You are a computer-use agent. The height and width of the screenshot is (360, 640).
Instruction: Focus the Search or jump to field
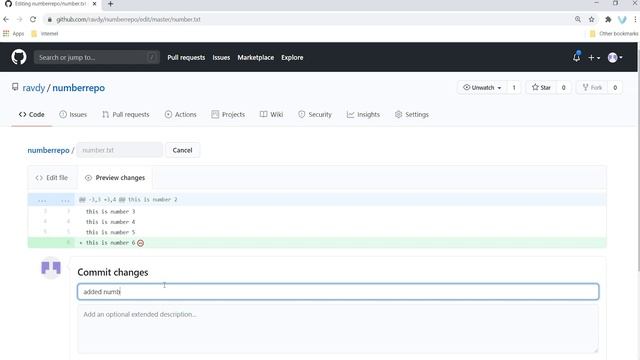(x=97, y=57)
